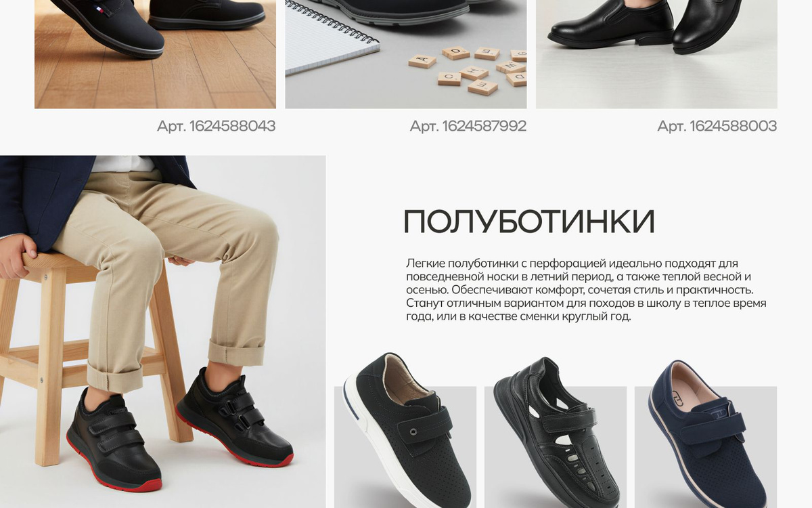Open the black leather dress shoes photo
This screenshot has height=508, width=812.
click(656, 54)
